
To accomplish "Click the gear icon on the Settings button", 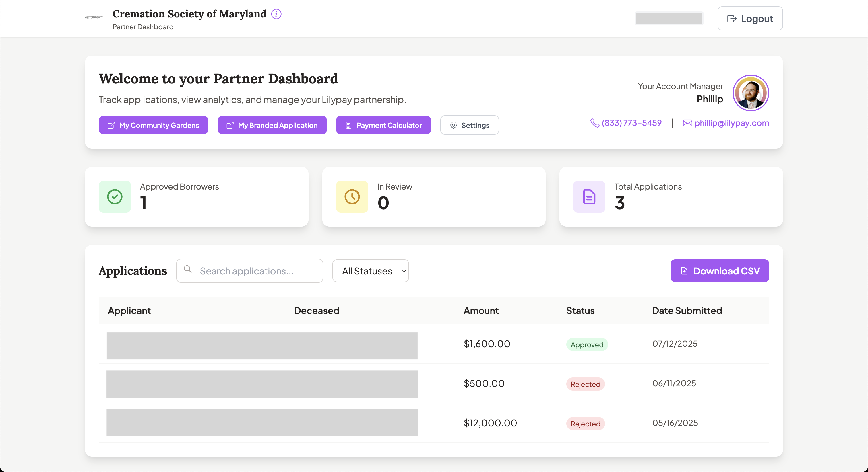I will click(453, 125).
